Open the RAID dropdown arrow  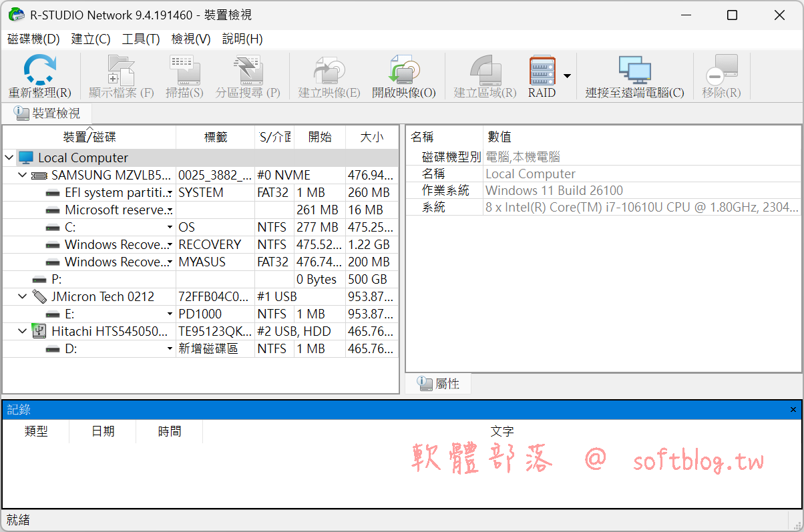tap(567, 76)
